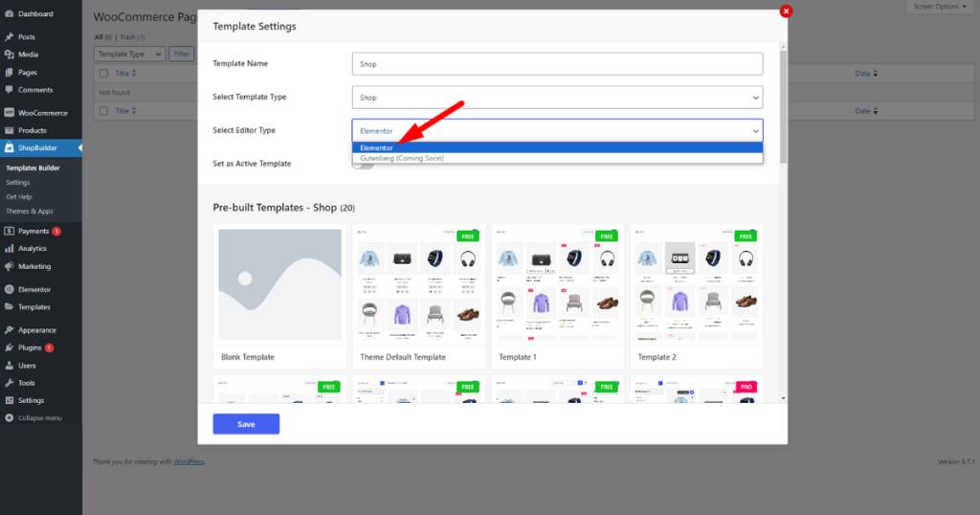Click the Pages icon in sidebar
The height and width of the screenshot is (515, 980).
click(x=10, y=73)
